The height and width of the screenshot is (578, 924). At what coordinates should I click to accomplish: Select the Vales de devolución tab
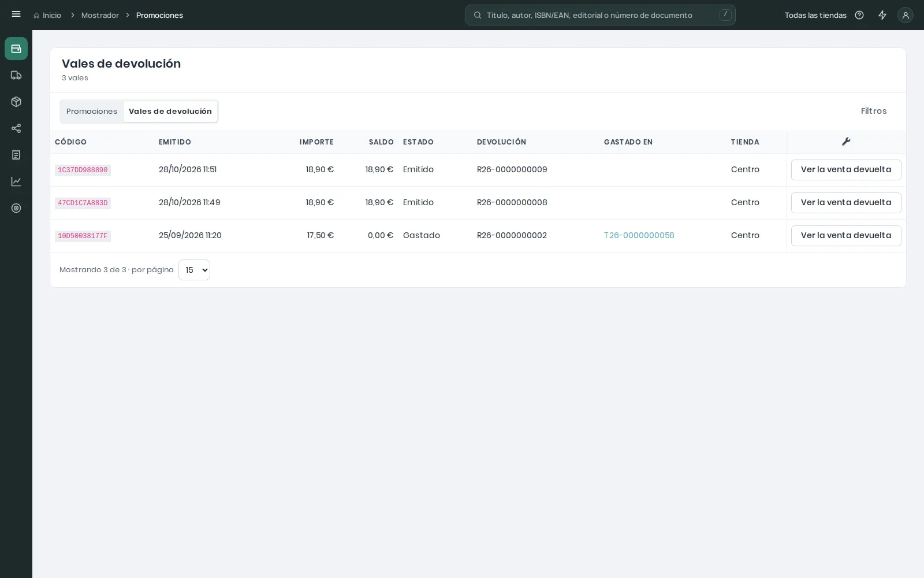click(x=170, y=111)
